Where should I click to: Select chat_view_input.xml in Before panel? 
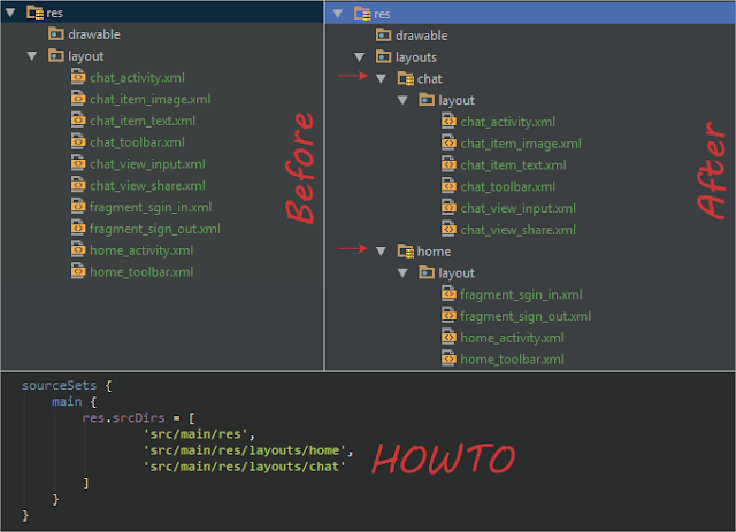(x=148, y=164)
